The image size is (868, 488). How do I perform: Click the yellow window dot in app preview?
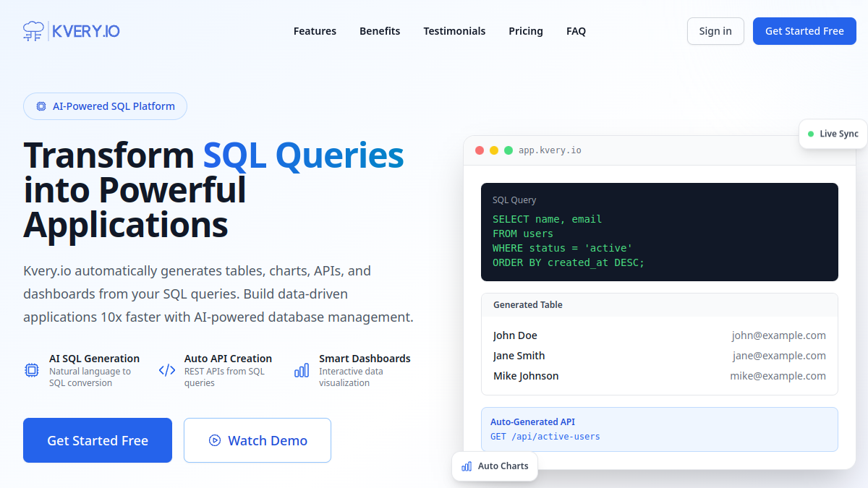pyautogui.click(x=494, y=150)
